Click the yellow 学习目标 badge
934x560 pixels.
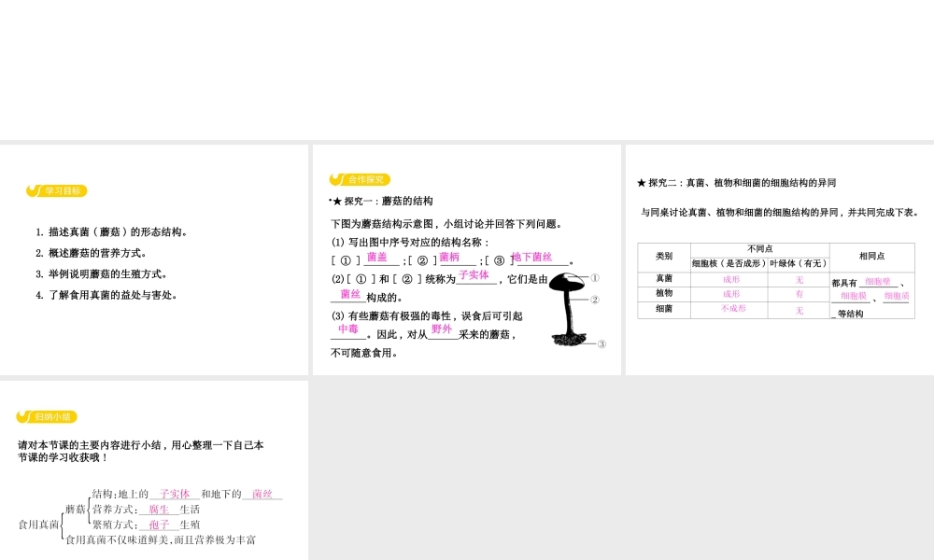(57, 191)
